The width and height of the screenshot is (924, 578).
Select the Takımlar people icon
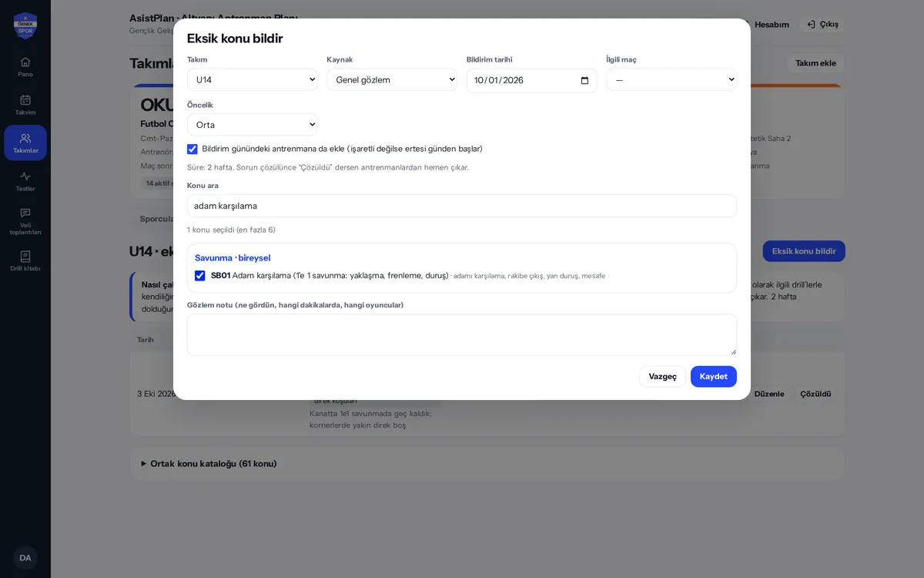[x=25, y=138]
